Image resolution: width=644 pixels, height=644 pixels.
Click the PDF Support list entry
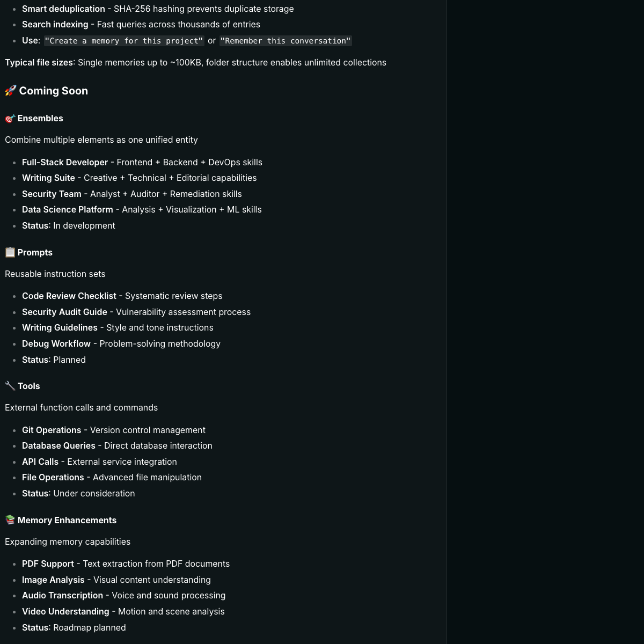pos(48,563)
